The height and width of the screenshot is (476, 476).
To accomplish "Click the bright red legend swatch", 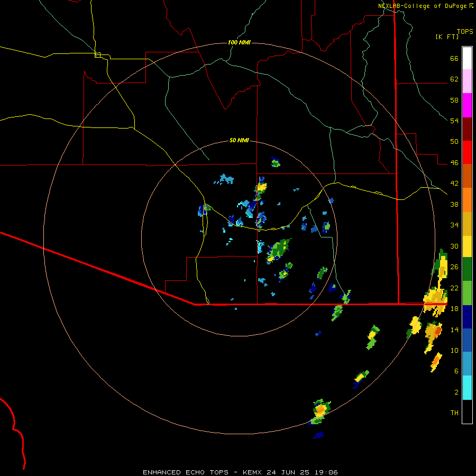I will (x=467, y=152).
